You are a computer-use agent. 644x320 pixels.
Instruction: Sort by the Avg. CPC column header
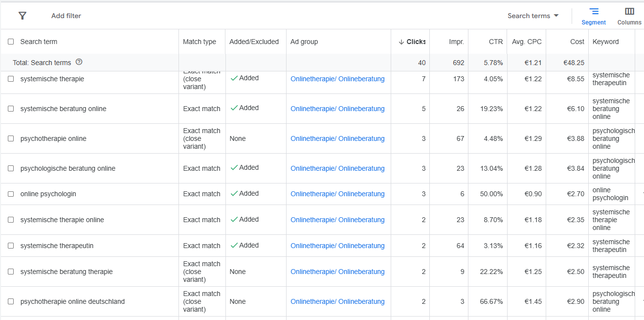point(527,42)
